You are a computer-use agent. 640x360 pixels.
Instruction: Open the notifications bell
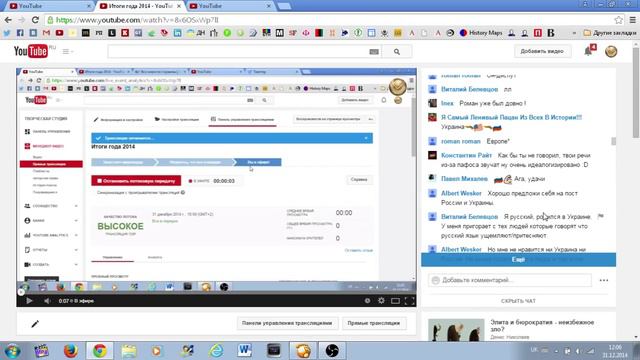(588, 51)
